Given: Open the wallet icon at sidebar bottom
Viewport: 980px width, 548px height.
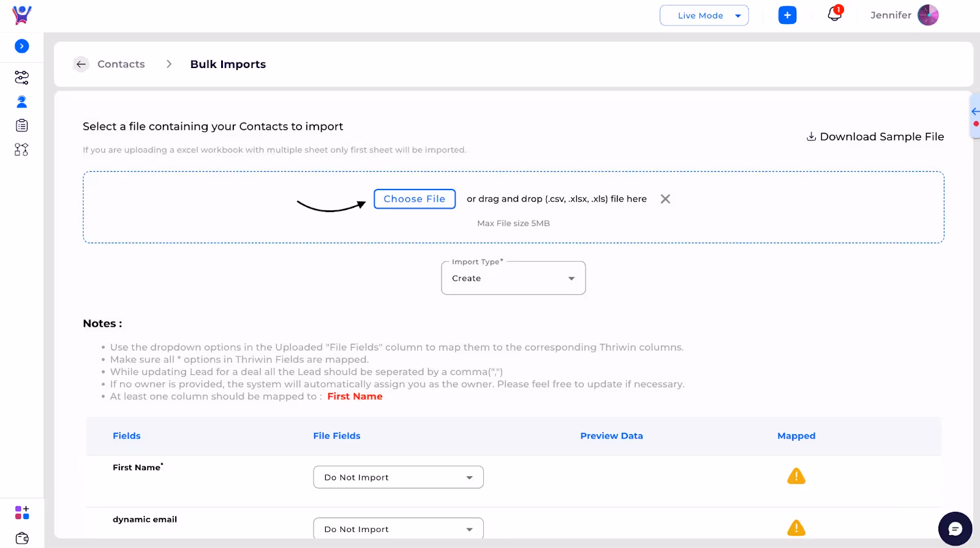Looking at the screenshot, I should point(22,538).
